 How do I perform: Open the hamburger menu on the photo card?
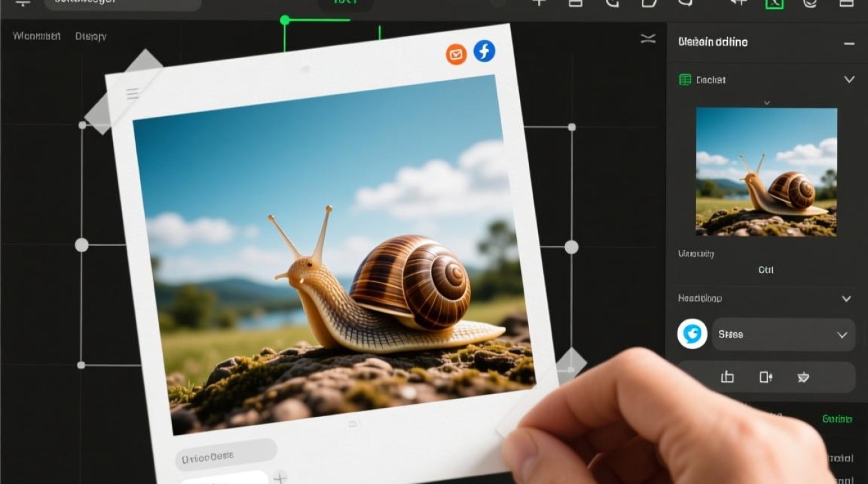click(132, 94)
